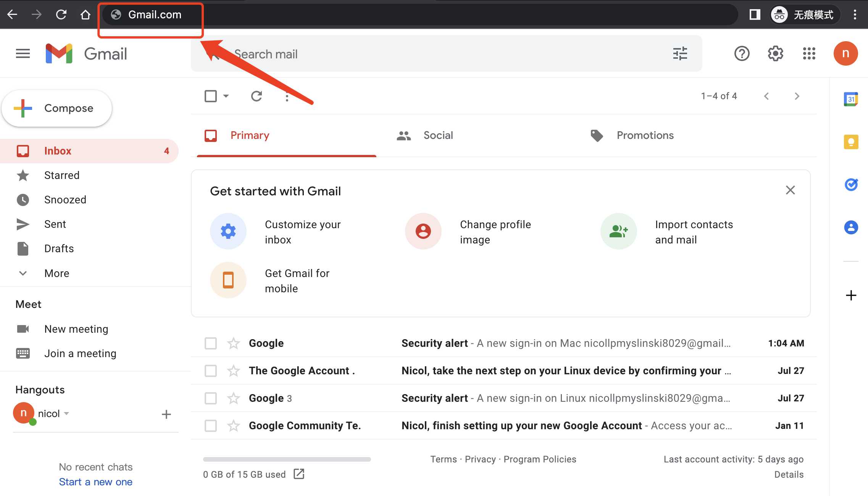Image resolution: width=868 pixels, height=496 pixels.
Task: Refresh the inbox
Action: [257, 96]
